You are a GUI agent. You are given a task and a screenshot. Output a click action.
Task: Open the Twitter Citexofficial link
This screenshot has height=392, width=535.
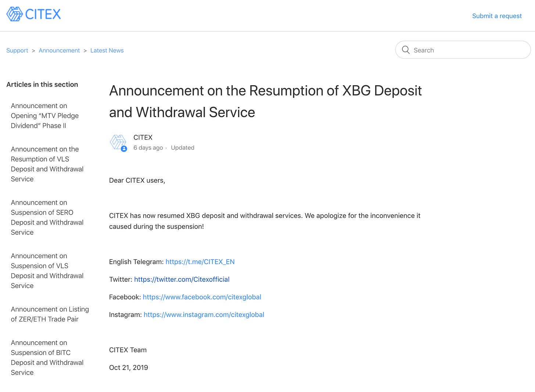pos(182,280)
